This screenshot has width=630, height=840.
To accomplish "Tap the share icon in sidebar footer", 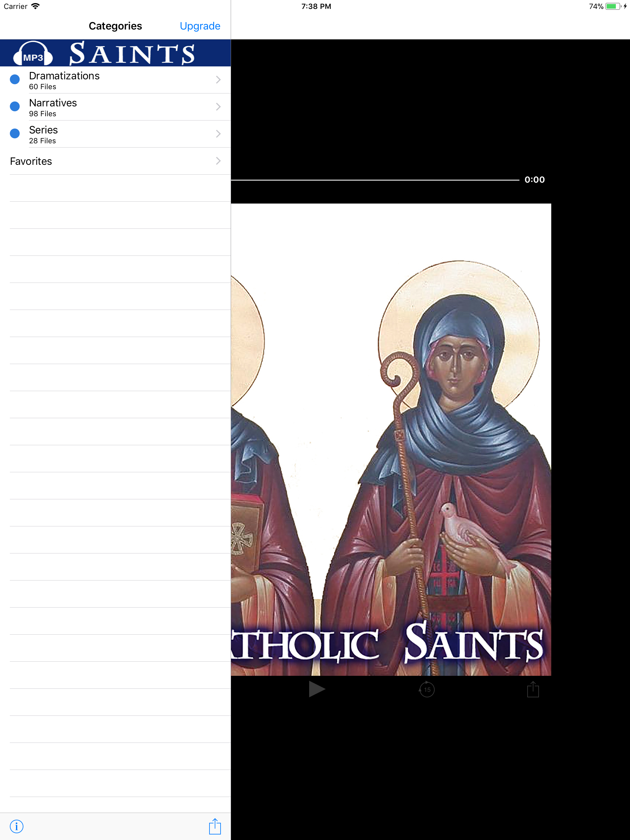I will [x=215, y=826].
